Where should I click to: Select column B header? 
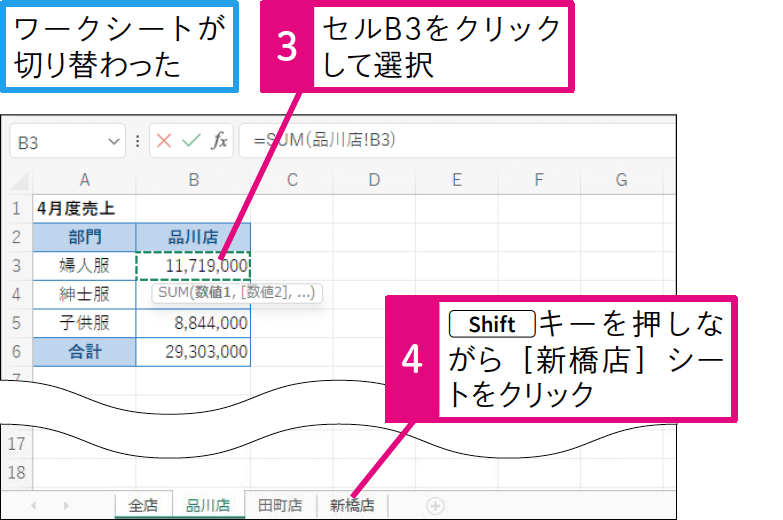193,180
